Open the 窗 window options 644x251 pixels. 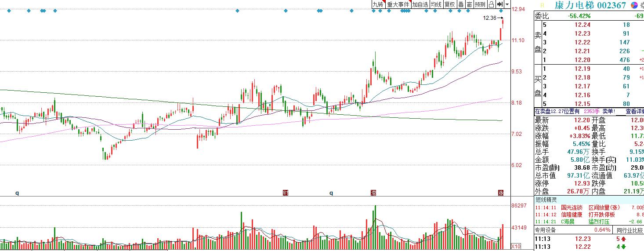[x=469, y=4]
